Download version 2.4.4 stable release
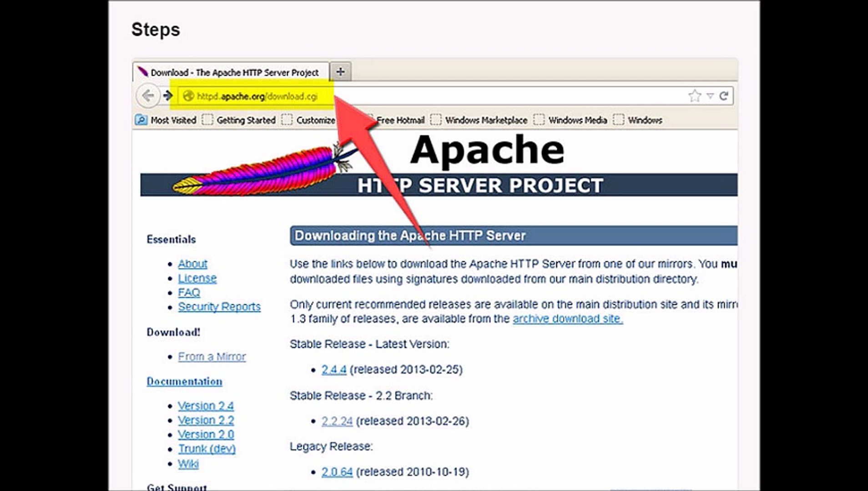This screenshot has height=491, width=868. (x=333, y=370)
